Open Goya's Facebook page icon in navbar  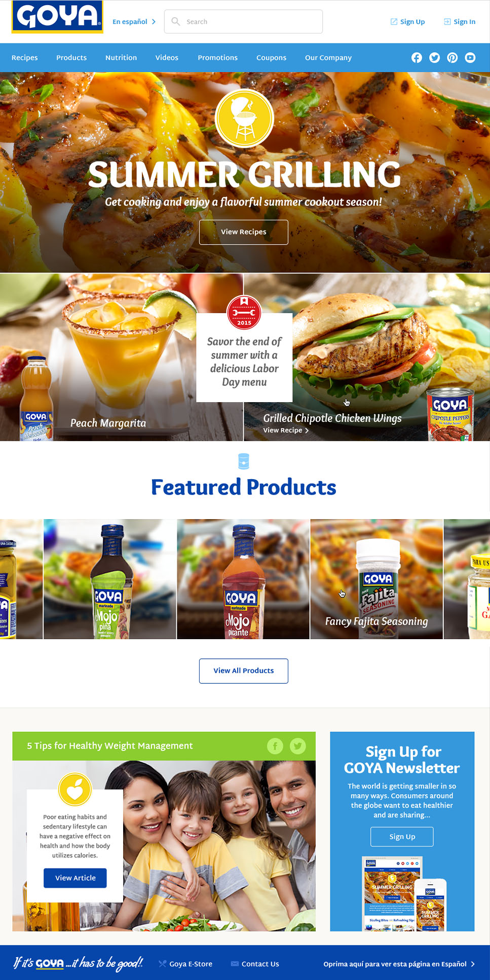417,58
